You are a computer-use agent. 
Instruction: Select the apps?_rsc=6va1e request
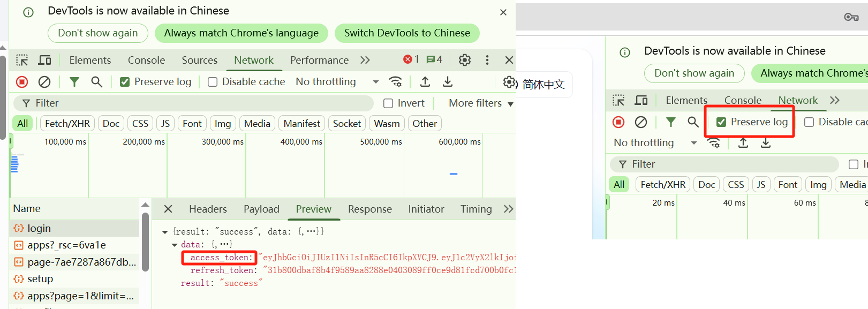click(x=74, y=245)
